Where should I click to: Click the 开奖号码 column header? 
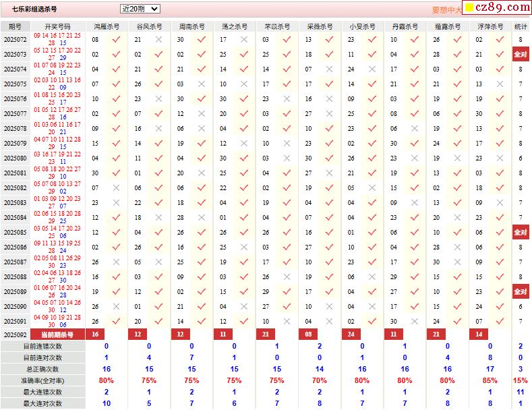pos(58,26)
